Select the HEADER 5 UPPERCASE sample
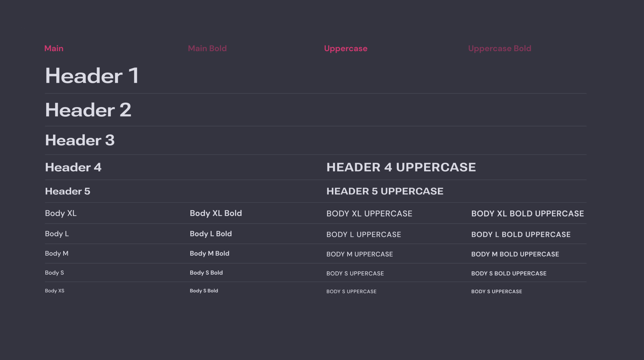The width and height of the screenshot is (644, 360). 385,191
